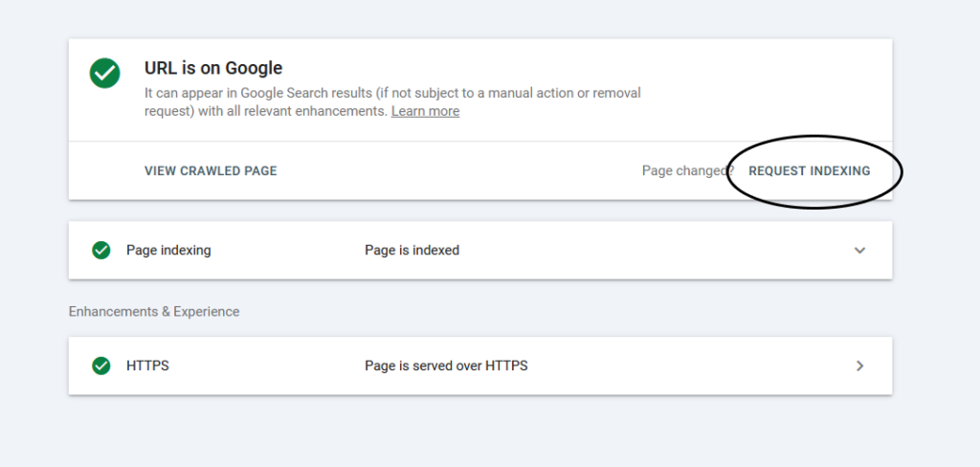Click the green check icon next to Page indexing
Image resolution: width=980 pixels, height=467 pixels.
tap(101, 250)
